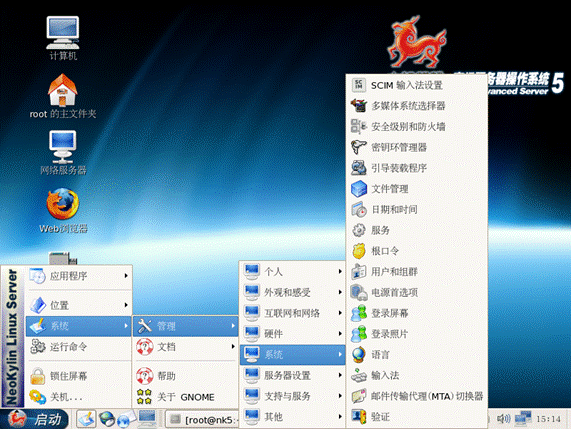The width and height of the screenshot is (571, 429).
Task: Open 关于 GNOME entry
Action: (186, 397)
